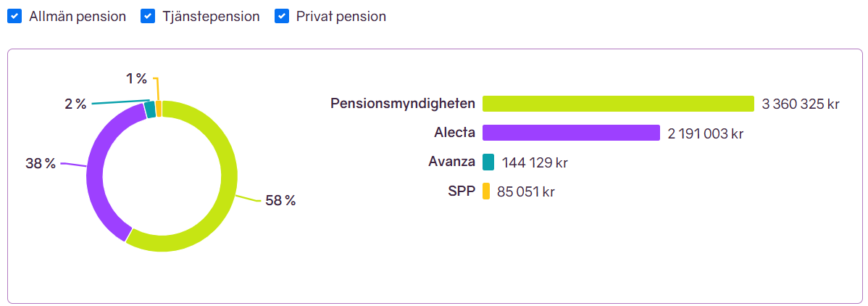Click the 2 191 003 kr amount
868x306 pixels.
point(705,133)
